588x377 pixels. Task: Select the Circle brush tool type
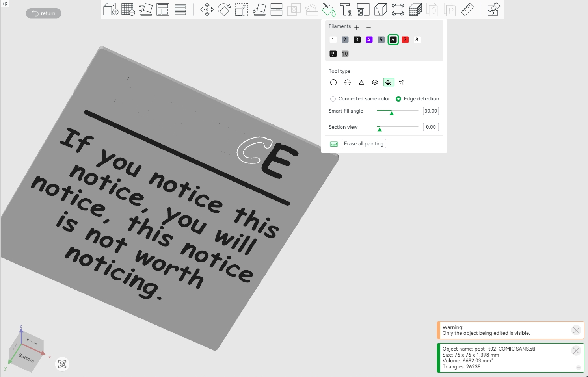pyautogui.click(x=333, y=82)
